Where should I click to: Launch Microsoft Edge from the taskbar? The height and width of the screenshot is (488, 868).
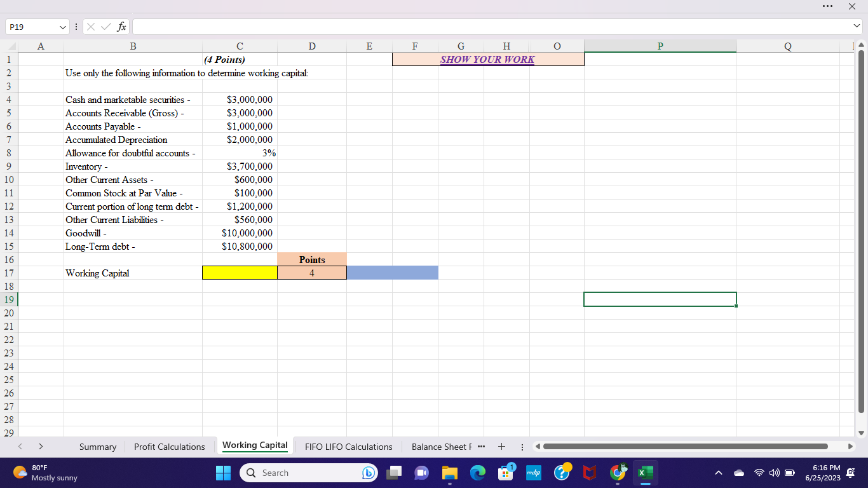pyautogui.click(x=477, y=473)
